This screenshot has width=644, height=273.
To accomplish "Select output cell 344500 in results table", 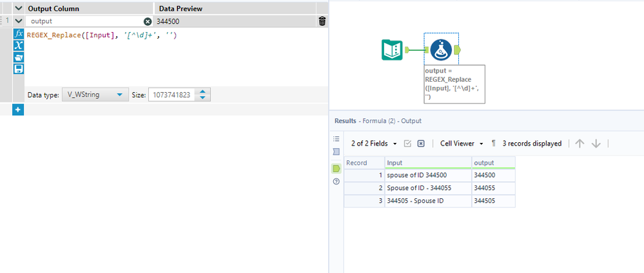I will pos(493,175).
